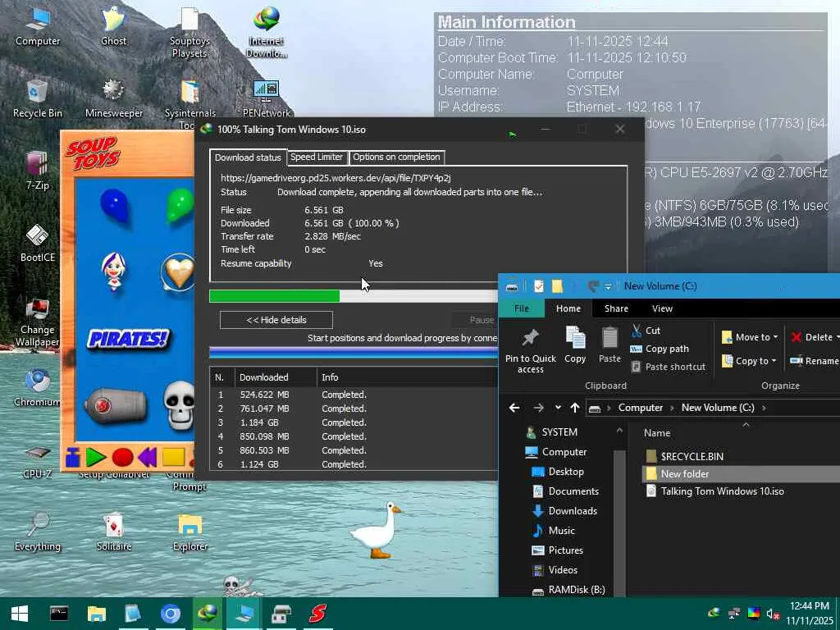Open the PENetwork desktop icon
This screenshot has height=630, width=840.
click(x=267, y=98)
